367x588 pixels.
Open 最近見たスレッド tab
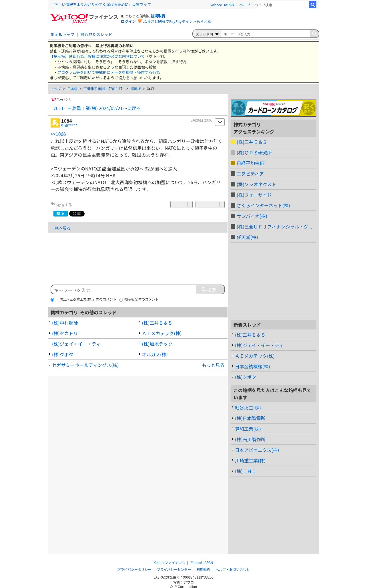(x=96, y=35)
